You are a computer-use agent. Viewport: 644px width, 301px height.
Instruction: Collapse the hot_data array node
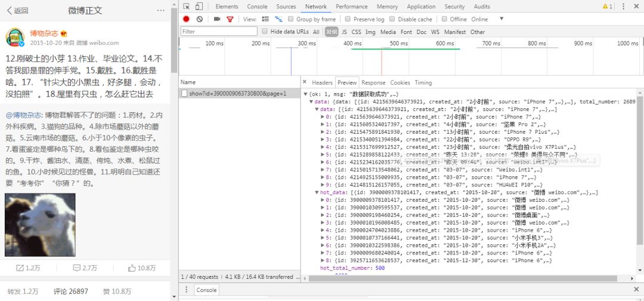coord(317,192)
